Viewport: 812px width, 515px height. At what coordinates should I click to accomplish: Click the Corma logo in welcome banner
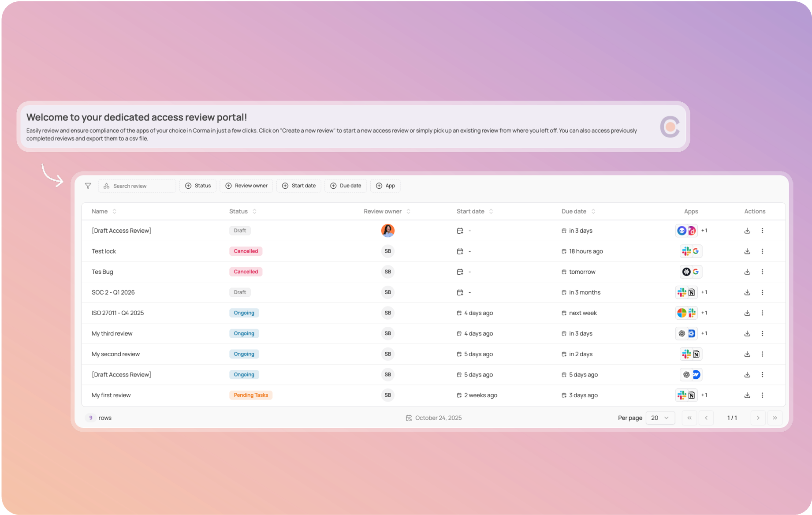click(670, 127)
